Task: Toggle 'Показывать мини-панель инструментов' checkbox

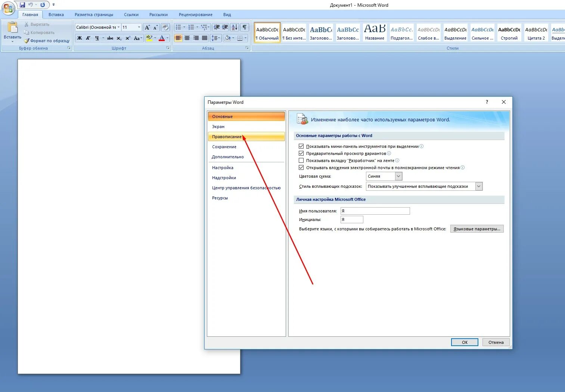Action: pos(301,146)
